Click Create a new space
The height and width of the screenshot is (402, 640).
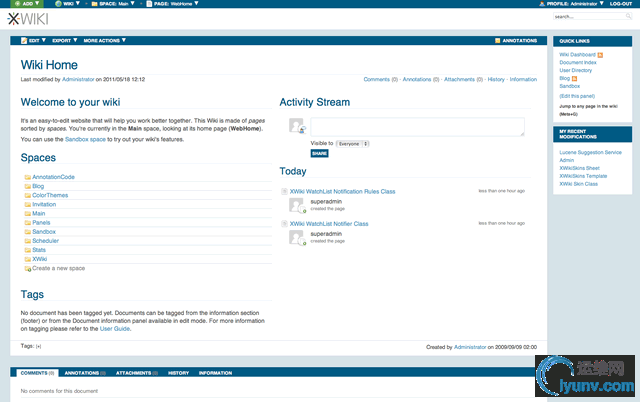point(59,268)
